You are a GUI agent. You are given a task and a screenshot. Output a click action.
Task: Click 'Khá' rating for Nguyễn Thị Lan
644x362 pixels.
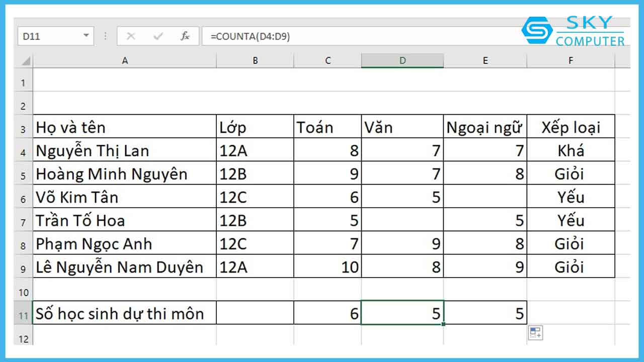571,150
